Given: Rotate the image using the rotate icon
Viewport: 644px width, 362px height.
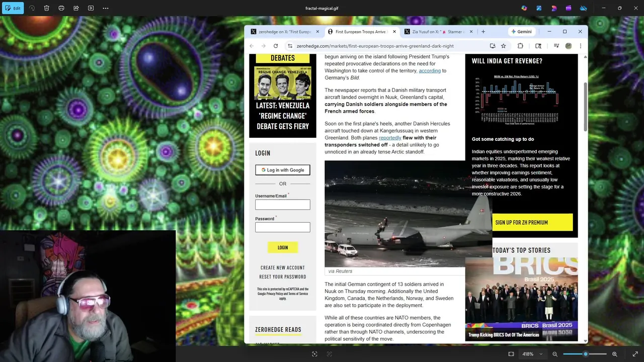Looking at the screenshot, I should click(x=32, y=8).
